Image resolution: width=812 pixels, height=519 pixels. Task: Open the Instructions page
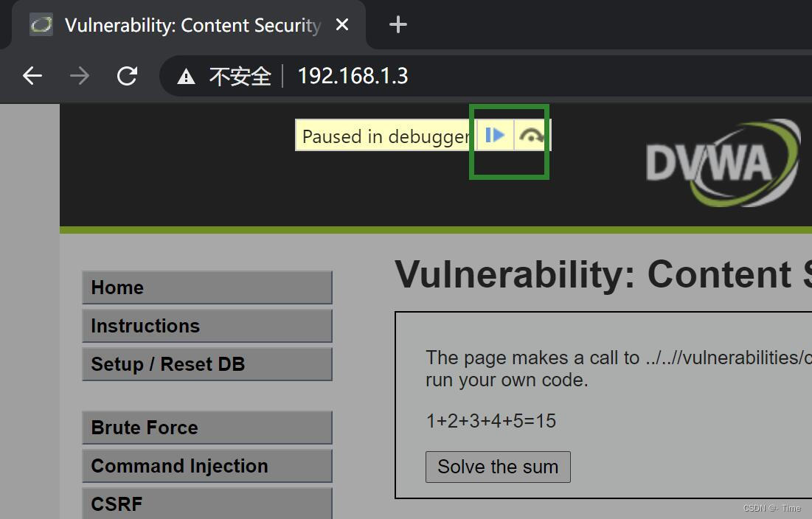pos(207,326)
